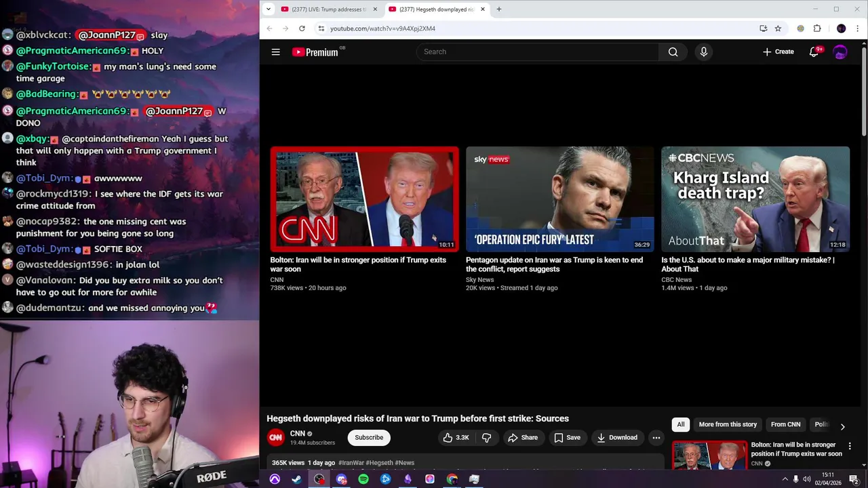Open Chrome profile avatar
Screen dimensions: 868x488
pyautogui.click(x=842, y=28)
